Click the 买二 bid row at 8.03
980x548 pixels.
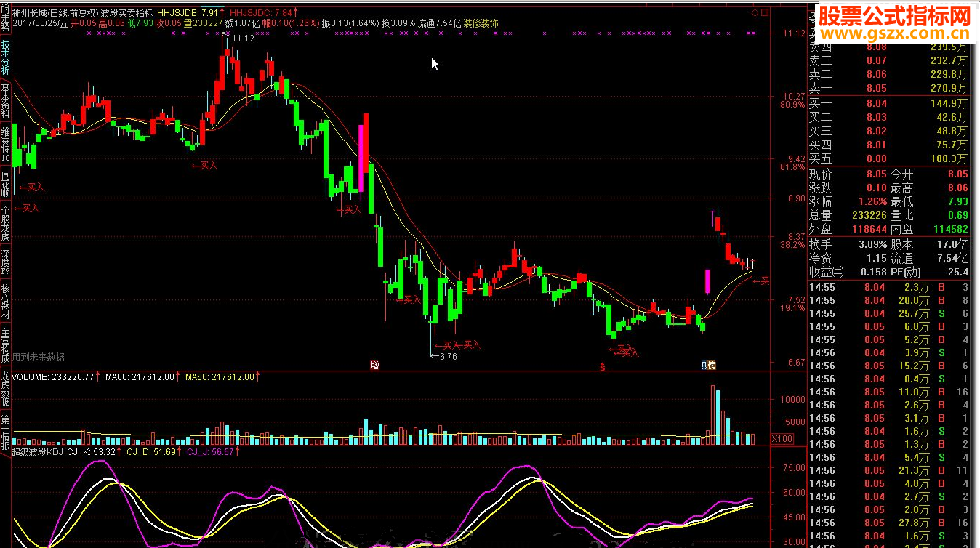tap(888, 117)
